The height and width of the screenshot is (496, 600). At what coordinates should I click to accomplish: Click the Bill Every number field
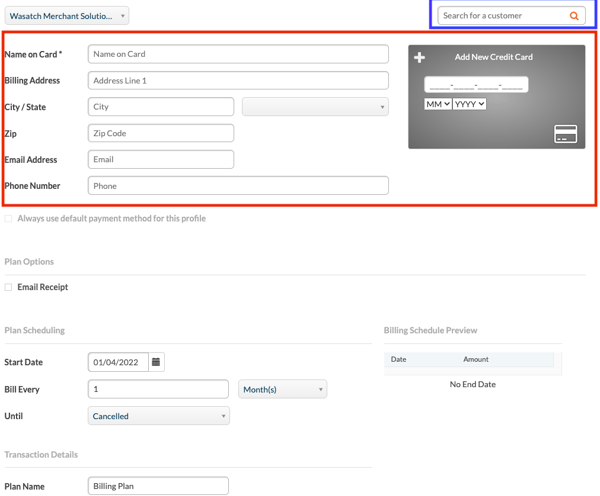(x=158, y=389)
